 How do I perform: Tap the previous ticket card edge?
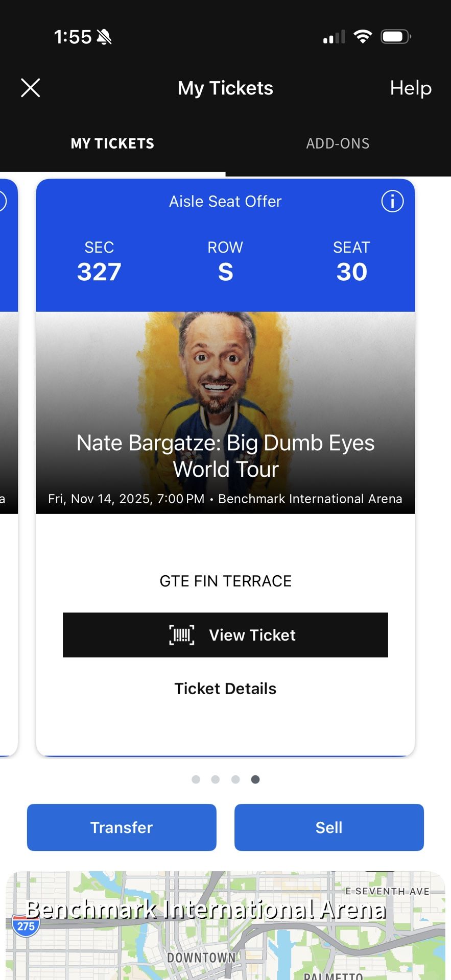click(x=8, y=459)
